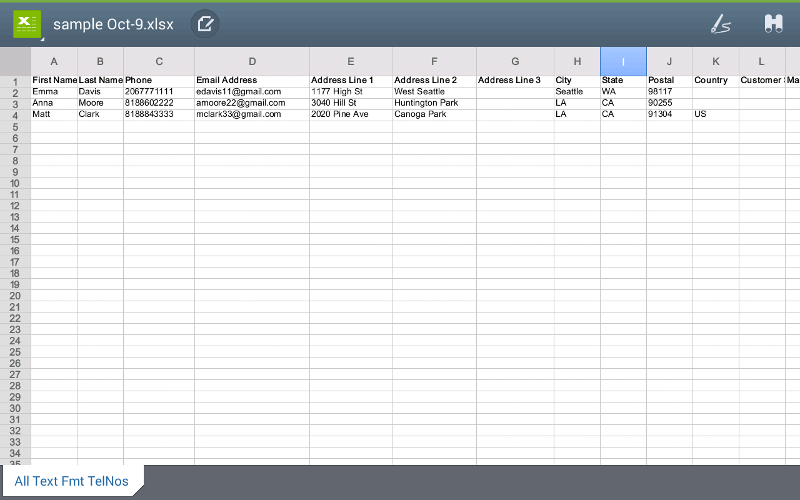The image size is (800, 500).
Task: Select the Address Line 1 header cell
Action: (351, 80)
